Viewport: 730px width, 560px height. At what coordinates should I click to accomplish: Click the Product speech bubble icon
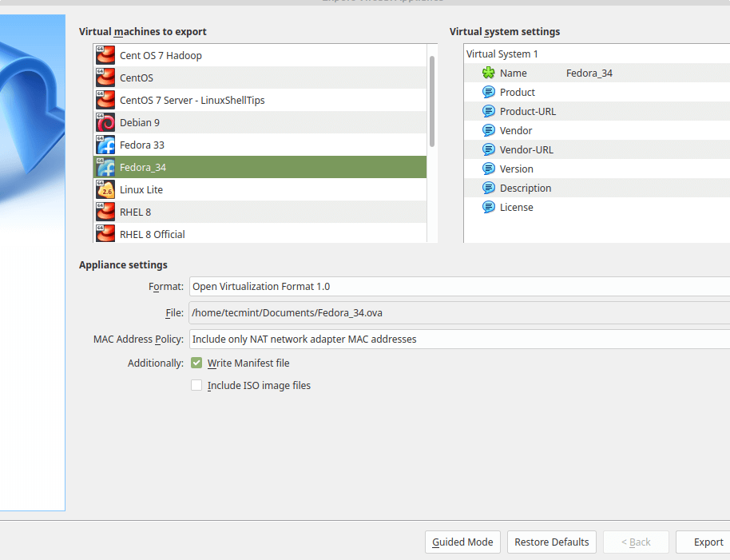[488, 92]
